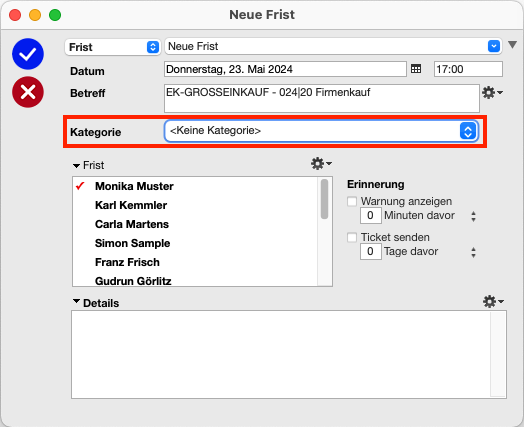Open the gear menu for Details

click(493, 301)
